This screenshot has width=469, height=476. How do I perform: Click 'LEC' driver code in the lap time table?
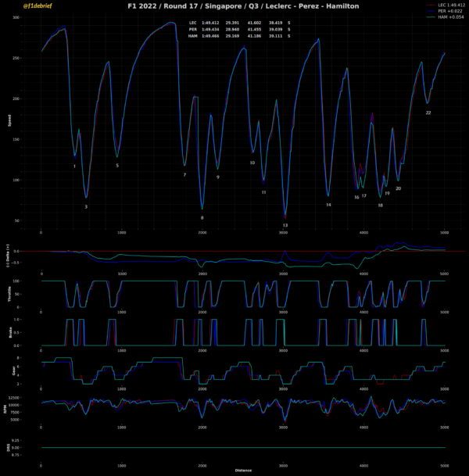coord(193,23)
